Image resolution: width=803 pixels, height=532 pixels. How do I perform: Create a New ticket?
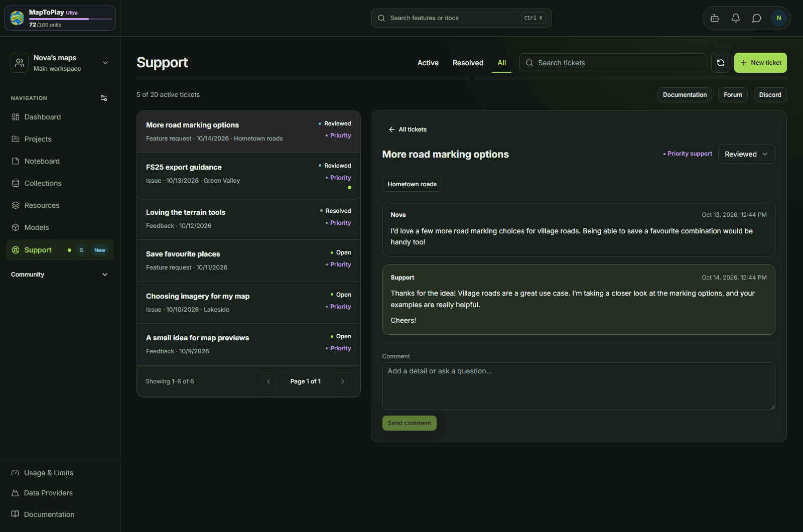point(760,63)
